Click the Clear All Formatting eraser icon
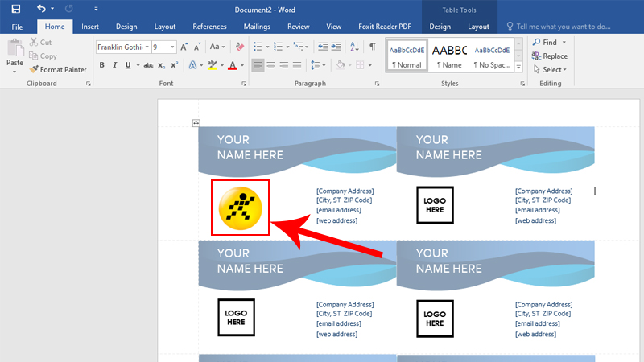 pos(238,47)
